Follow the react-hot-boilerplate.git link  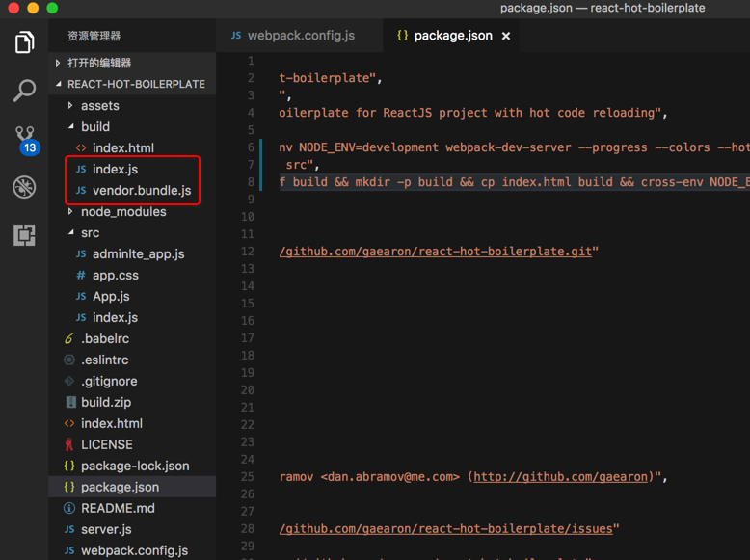point(436,252)
